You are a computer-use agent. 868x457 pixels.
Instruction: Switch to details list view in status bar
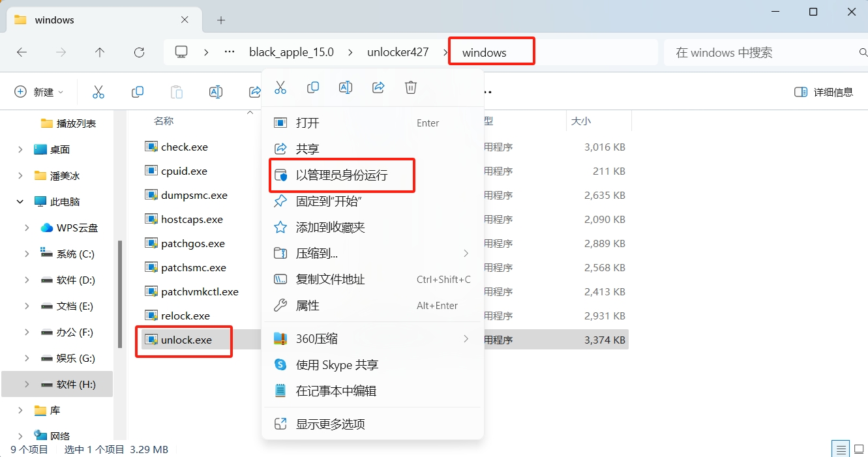pos(841,449)
